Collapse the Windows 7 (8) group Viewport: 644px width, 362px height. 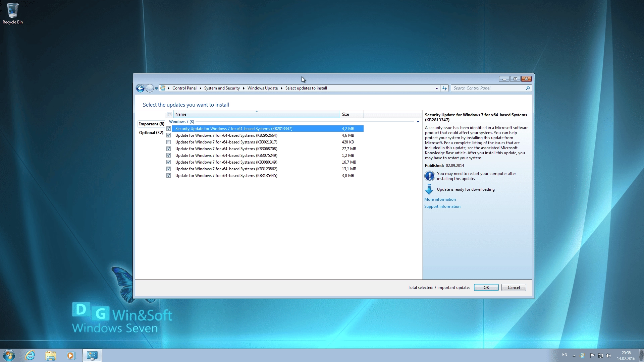tap(418, 122)
